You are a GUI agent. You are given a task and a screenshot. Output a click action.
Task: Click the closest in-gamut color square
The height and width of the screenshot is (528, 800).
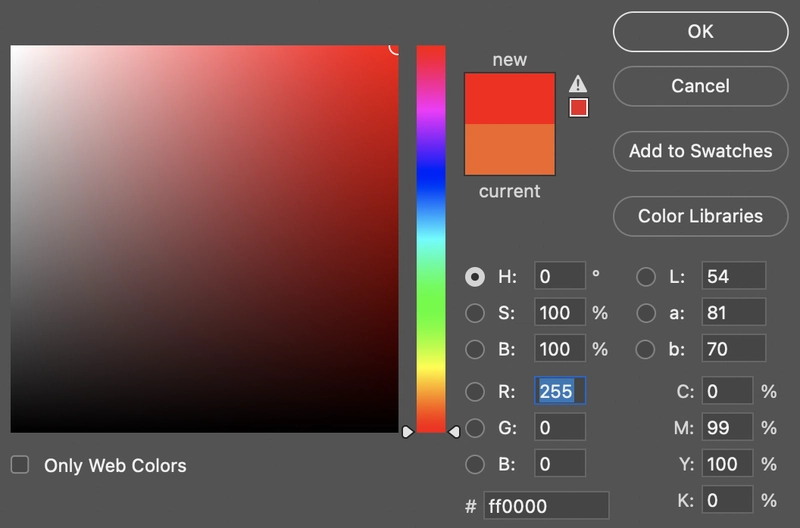point(579,108)
